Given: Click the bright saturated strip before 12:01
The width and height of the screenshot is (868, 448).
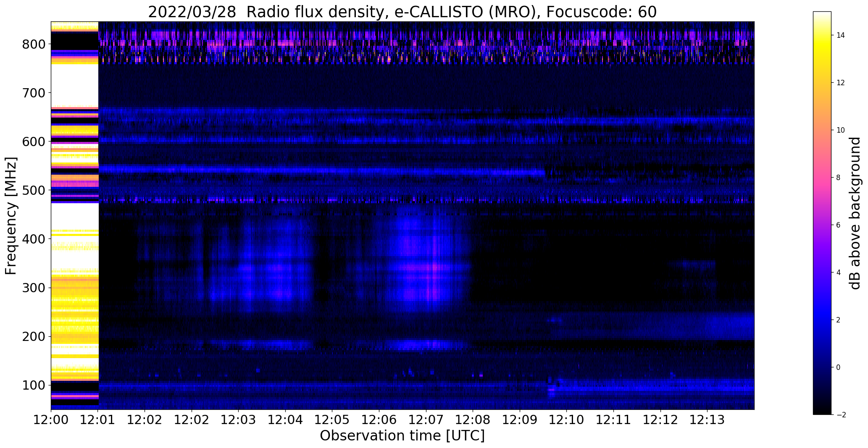Looking at the screenshot, I should [x=75, y=215].
